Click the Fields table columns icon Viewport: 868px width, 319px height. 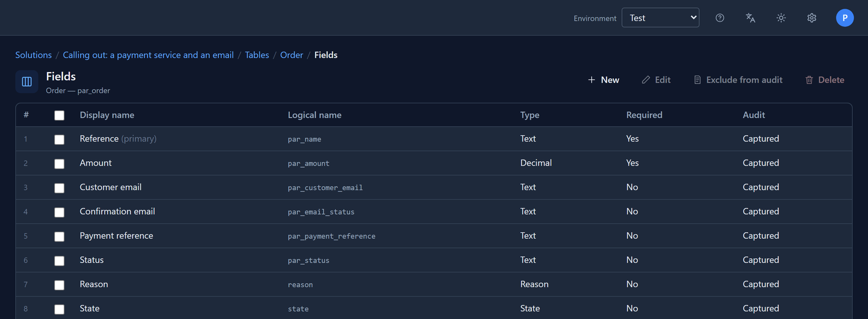[27, 82]
